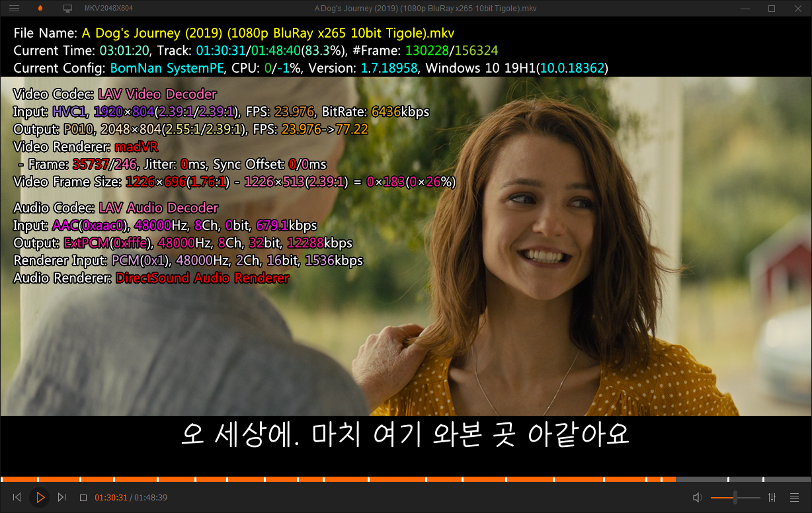Click the total duration 01:48:39
Screen dimensions: 812x513
click(151, 498)
